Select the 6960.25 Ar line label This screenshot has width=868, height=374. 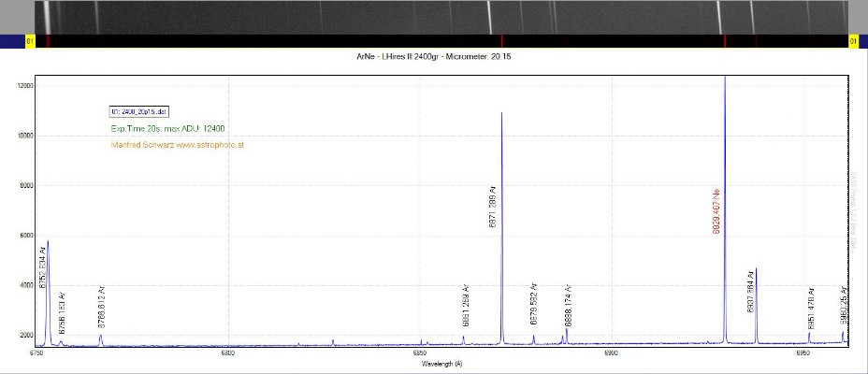(842, 306)
